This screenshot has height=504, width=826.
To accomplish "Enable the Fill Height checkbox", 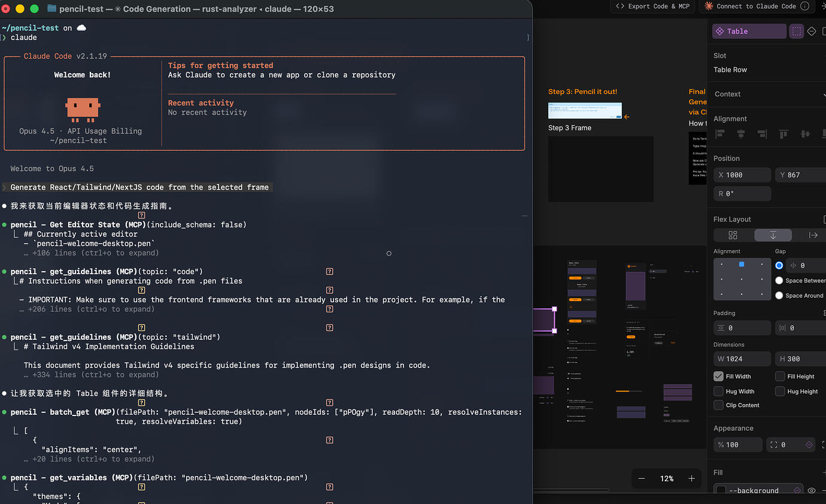I will pos(780,377).
